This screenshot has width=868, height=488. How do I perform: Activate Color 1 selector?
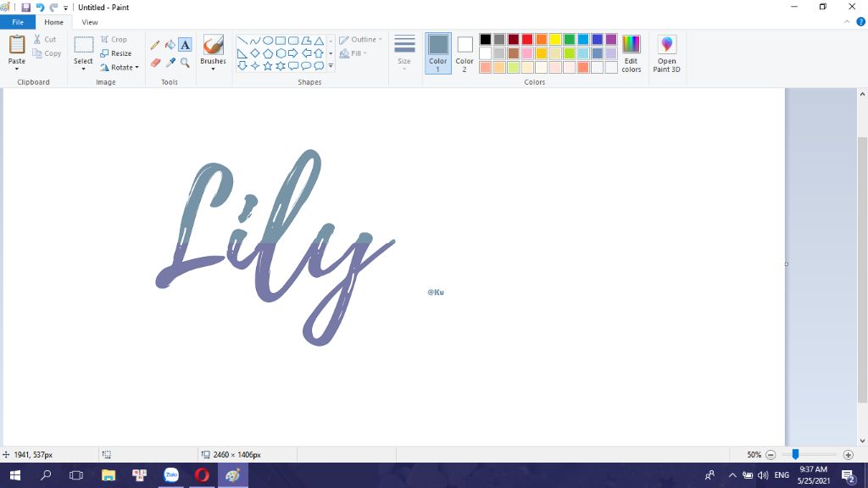pos(438,53)
